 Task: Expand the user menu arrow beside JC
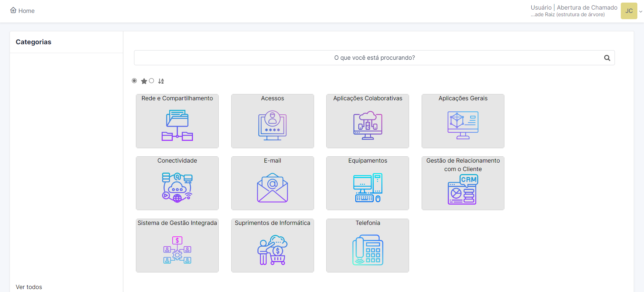click(641, 11)
